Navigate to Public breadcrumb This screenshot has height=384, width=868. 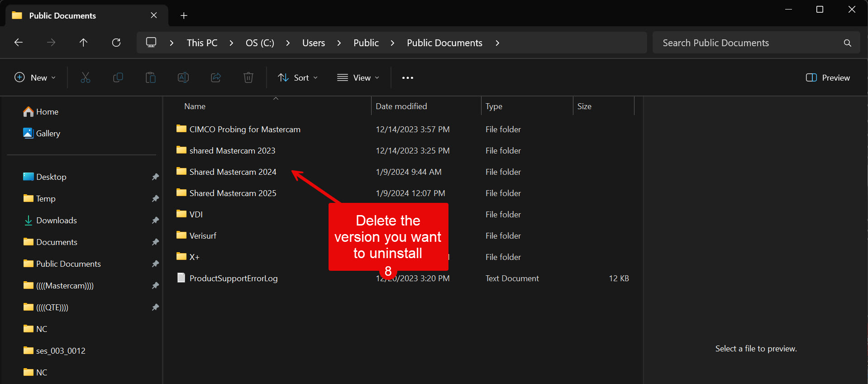pyautogui.click(x=366, y=43)
